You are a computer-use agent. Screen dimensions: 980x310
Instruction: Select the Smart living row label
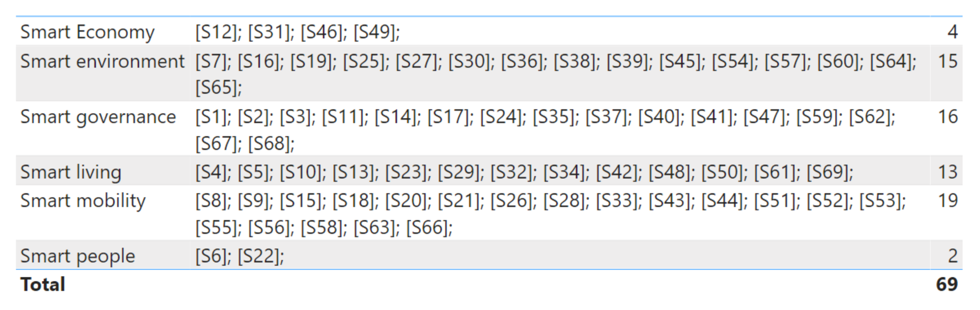tap(71, 172)
